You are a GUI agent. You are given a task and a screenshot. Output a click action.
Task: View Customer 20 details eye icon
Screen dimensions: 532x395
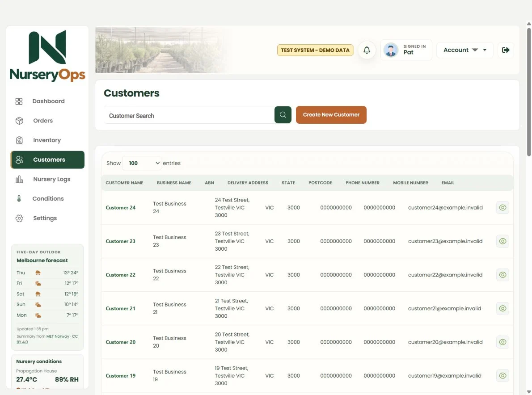click(x=502, y=342)
